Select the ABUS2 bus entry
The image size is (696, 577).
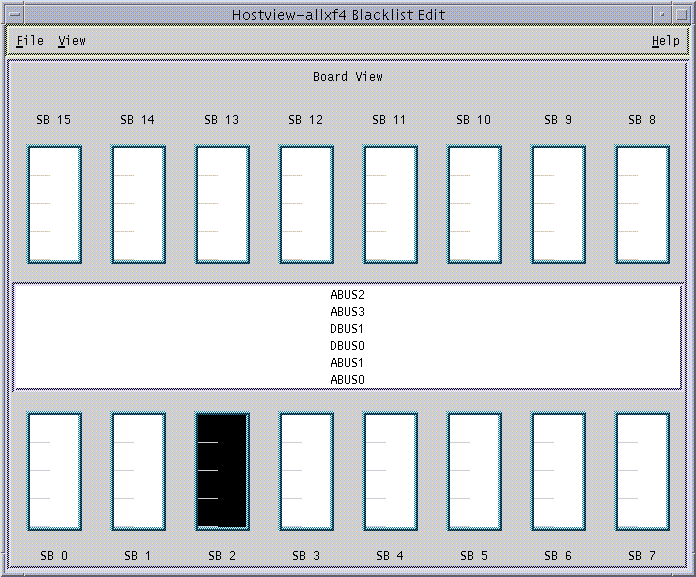pyautogui.click(x=347, y=295)
